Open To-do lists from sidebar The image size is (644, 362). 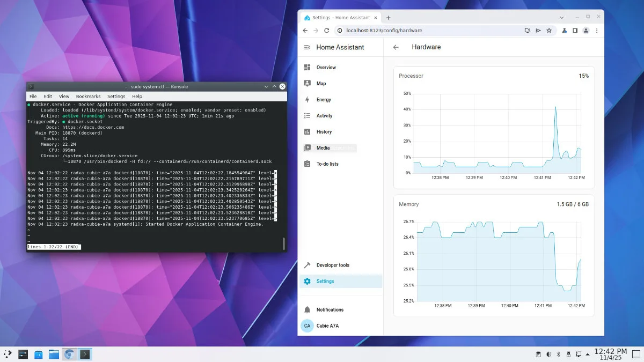pyautogui.click(x=327, y=164)
